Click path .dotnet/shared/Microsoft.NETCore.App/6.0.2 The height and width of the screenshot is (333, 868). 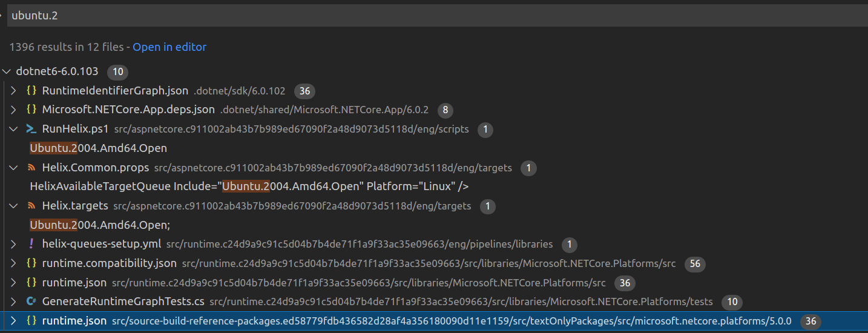pyautogui.click(x=324, y=110)
